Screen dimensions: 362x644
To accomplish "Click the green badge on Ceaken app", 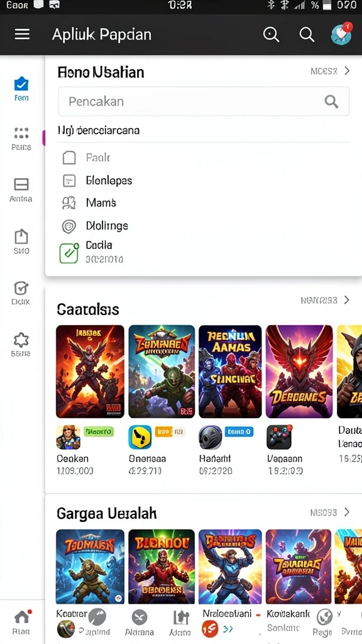I will tap(99, 431).
